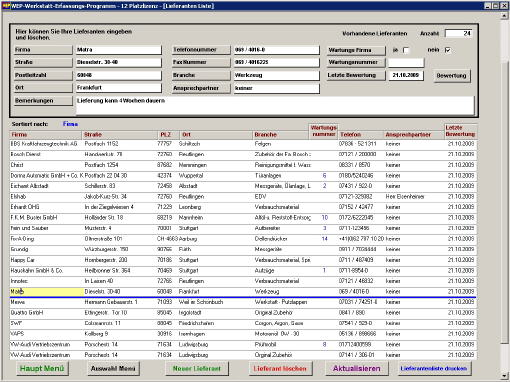Screen dimensions: 510x382
Task: Select the BBS Kraftfahrzeugtechnik AG row
Action: [x=243, y=144]
